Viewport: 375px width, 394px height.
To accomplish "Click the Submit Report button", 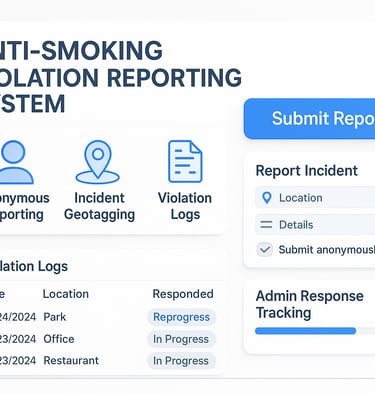I will tap(309, 119).
